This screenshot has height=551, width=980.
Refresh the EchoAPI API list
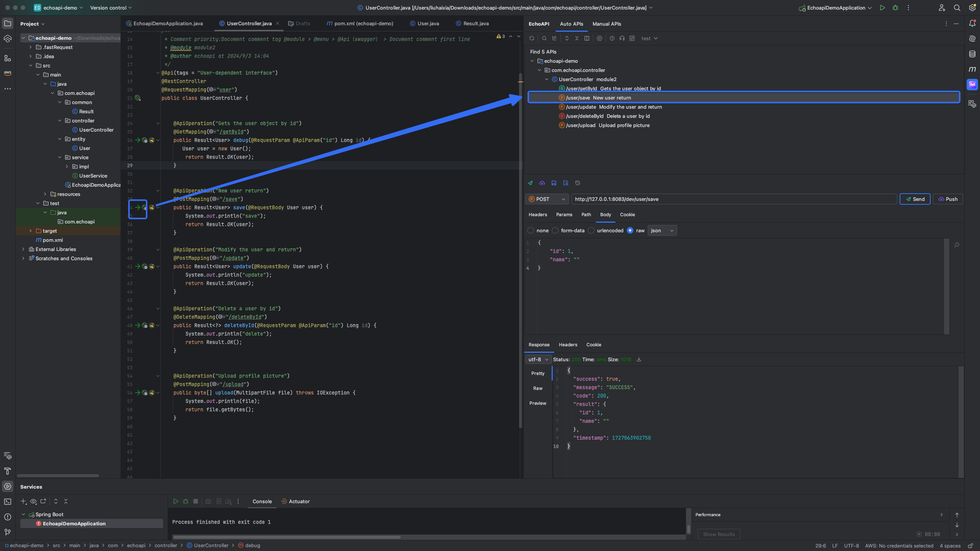[x=531, y=38]
